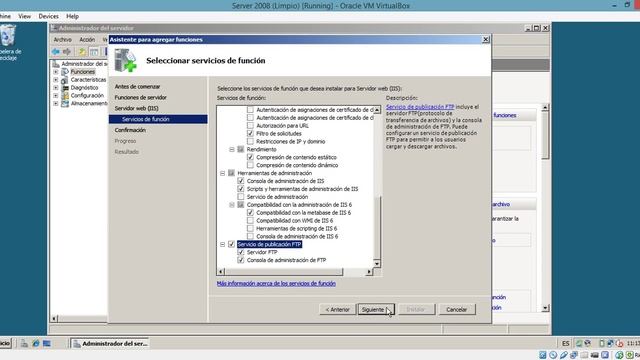
Task: Open Servicio de publicación FTP description link
Action: point(420,107)
